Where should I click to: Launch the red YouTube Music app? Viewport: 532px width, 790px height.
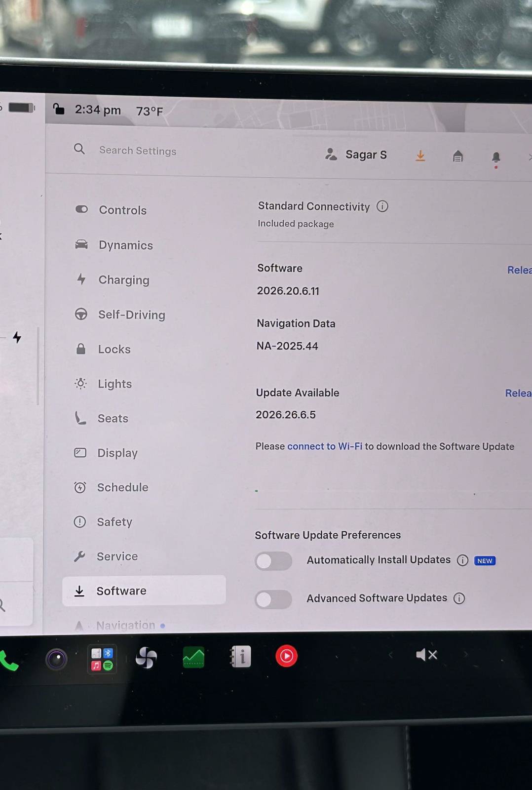pyautogui.click(x=286, y=656)
